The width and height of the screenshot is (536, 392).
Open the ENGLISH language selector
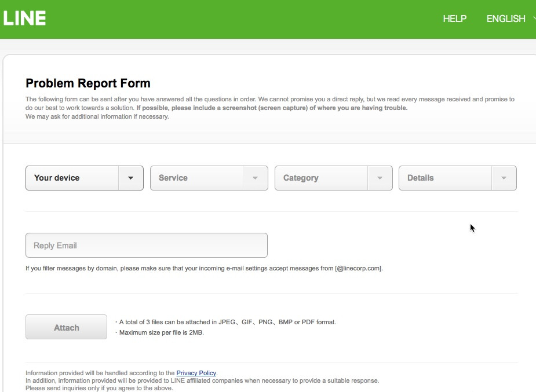[505, 19]
